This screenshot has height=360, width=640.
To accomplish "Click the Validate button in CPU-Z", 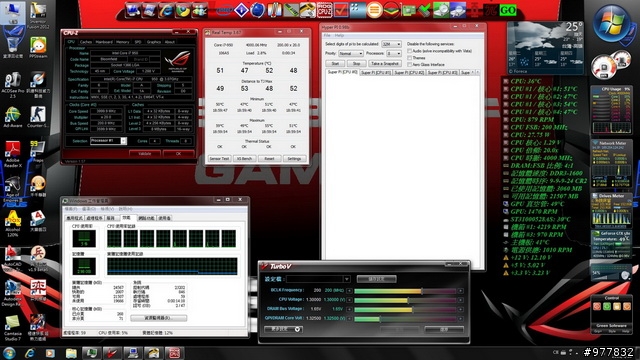I will click(x=144, y=154).
